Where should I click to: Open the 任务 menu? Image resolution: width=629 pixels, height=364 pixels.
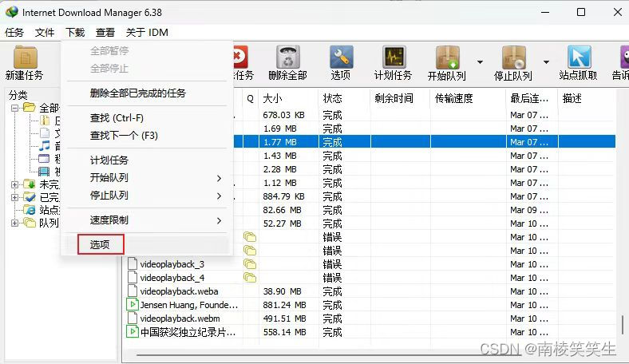[14, 32]
